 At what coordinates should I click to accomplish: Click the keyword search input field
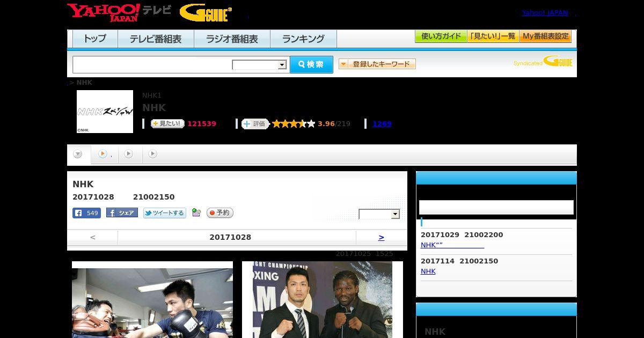[x=152, y=64]
